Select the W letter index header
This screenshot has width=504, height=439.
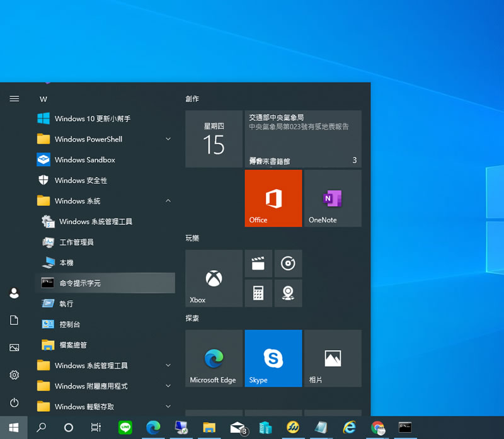pos(43,100)
